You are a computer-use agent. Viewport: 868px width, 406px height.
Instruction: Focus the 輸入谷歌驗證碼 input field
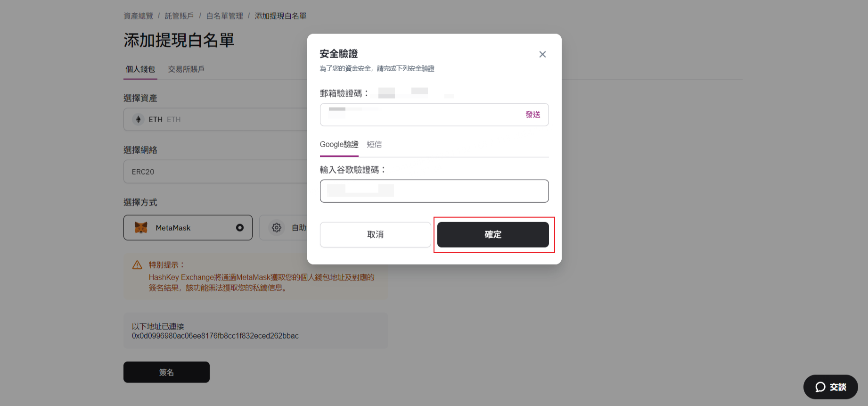tap(434, 191)
